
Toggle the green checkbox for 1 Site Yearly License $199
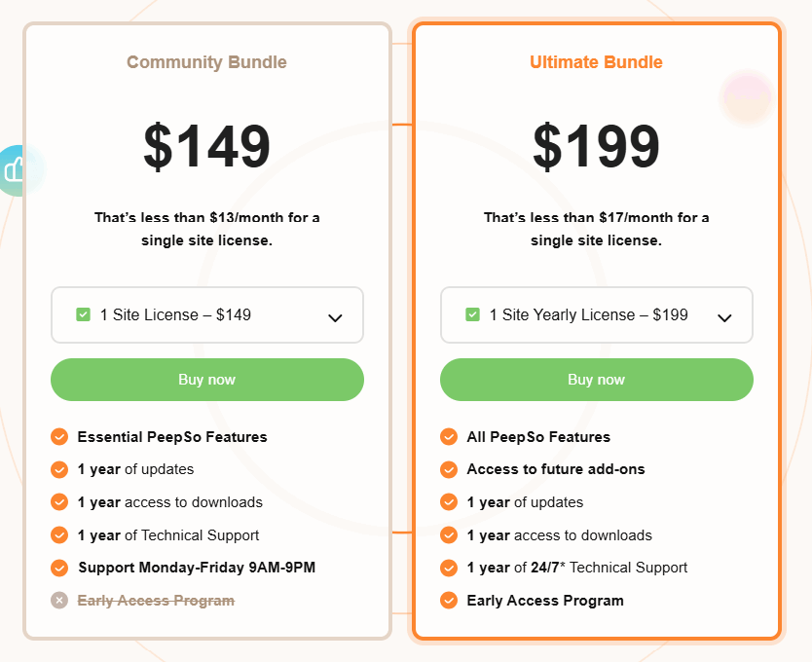[473, 314]
